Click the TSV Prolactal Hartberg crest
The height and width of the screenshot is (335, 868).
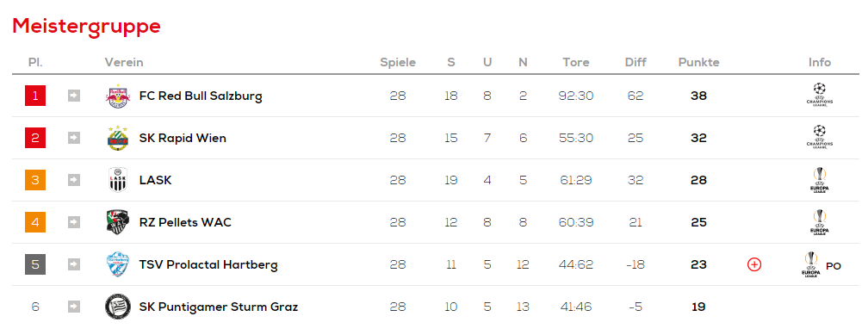pos(117,264)
